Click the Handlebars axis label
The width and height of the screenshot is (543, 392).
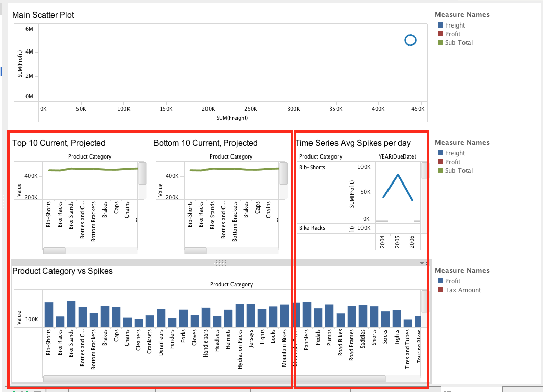[205, 343]
